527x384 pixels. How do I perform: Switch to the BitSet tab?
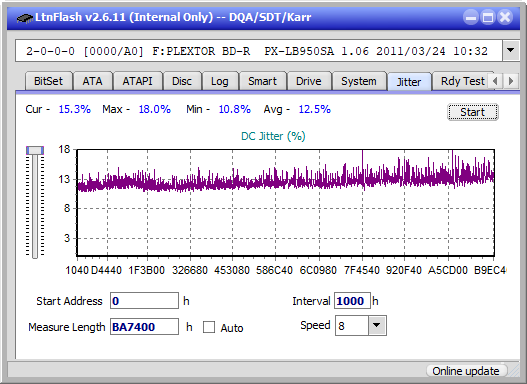coord(48,81)
